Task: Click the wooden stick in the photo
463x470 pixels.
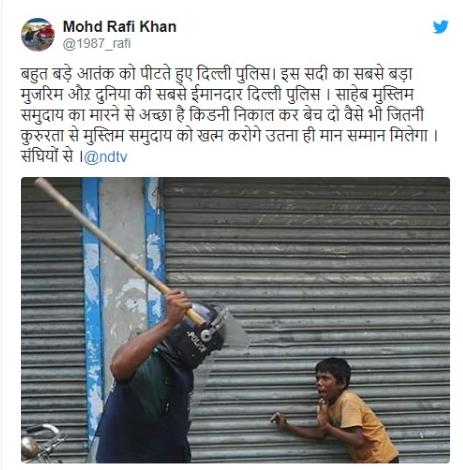Action: coord(119,252)
